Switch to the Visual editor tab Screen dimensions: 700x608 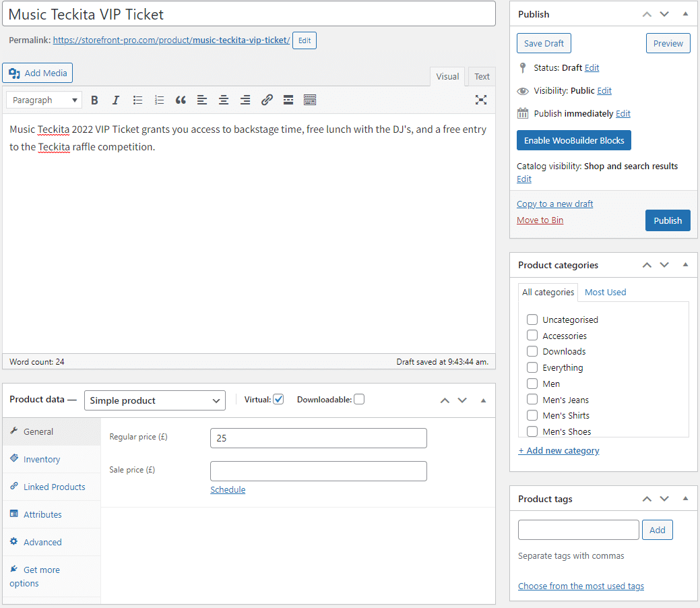[447, 76]
